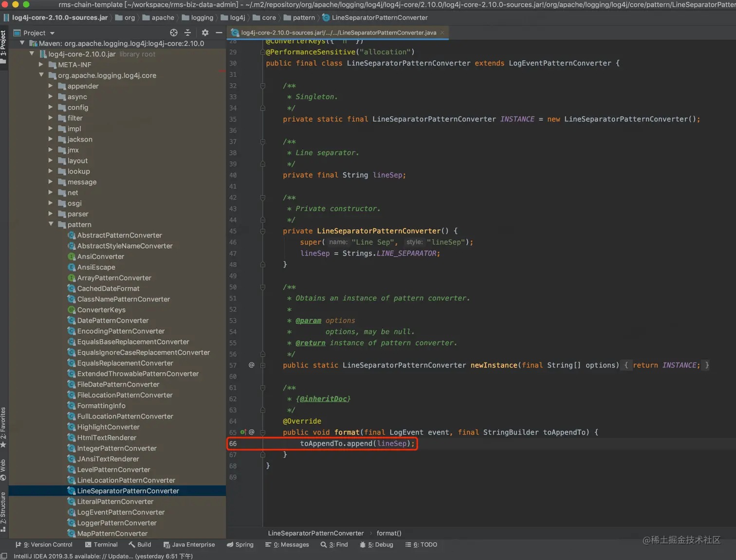This screenshot has height=560, width=736.
Task: Click tool window toggle icon in bottom-left corner
Action: point(4,556)
